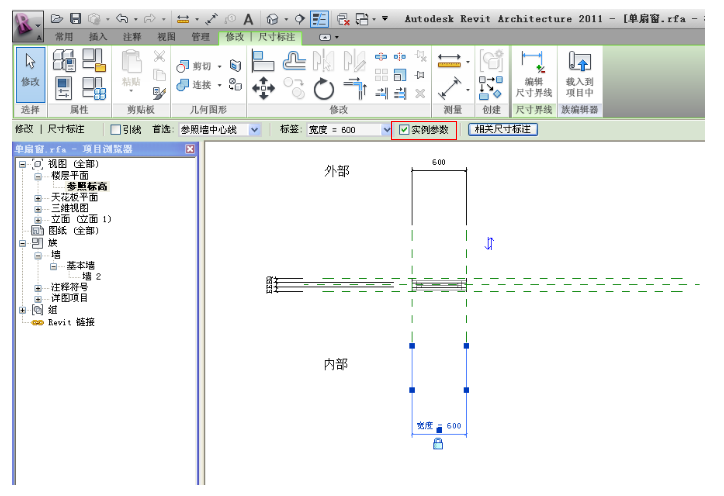Switch to the 插入 ribbon tab
Viewport: 724px width, 496px height.
tap(98, 37)
